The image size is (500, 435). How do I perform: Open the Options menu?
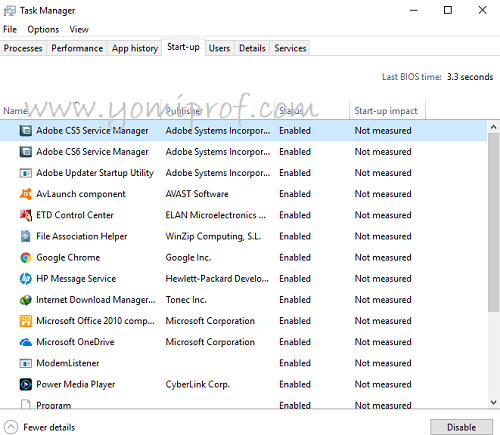pyautogui.click(x=43, y=29)
